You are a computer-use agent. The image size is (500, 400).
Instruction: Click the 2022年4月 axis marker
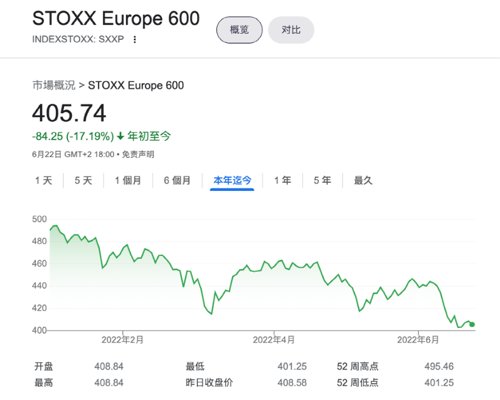pyautogui.click(x=274, y=340)
